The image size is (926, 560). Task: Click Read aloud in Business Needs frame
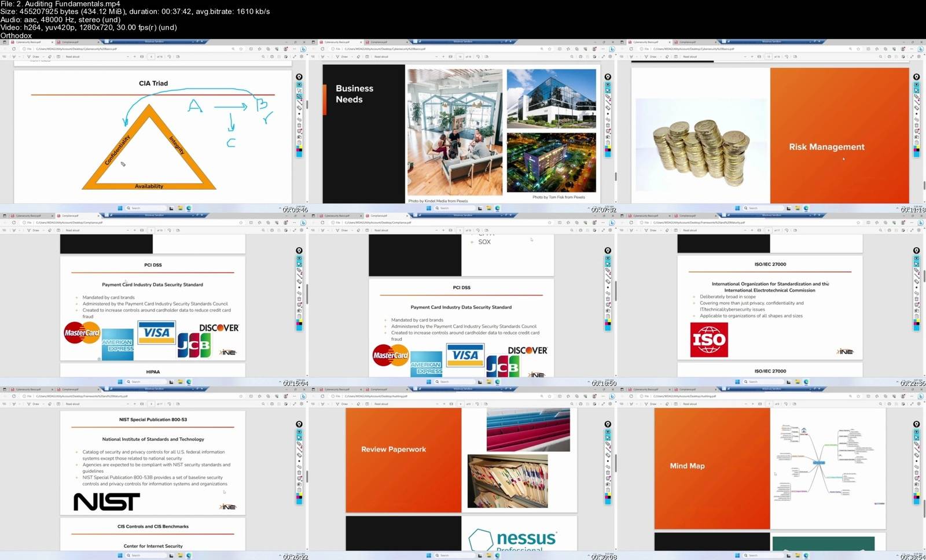coord(381,57)
